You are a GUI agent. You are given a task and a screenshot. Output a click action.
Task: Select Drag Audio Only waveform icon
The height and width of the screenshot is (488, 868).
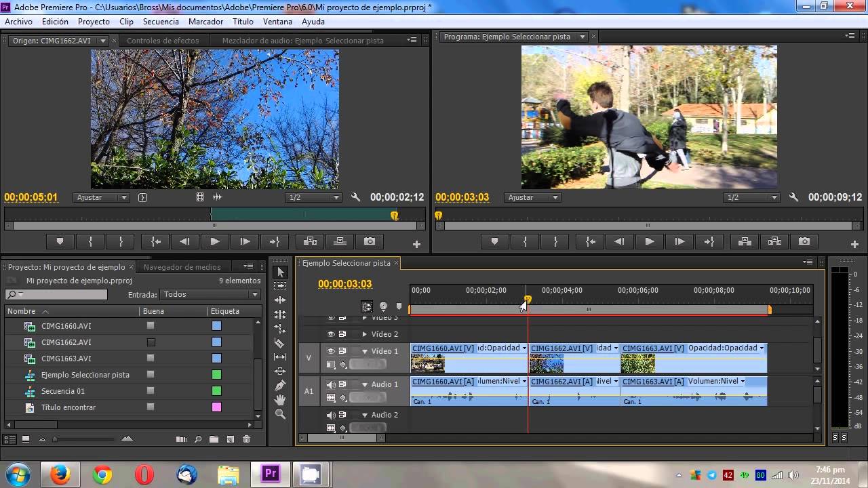[x=217, y=197]
